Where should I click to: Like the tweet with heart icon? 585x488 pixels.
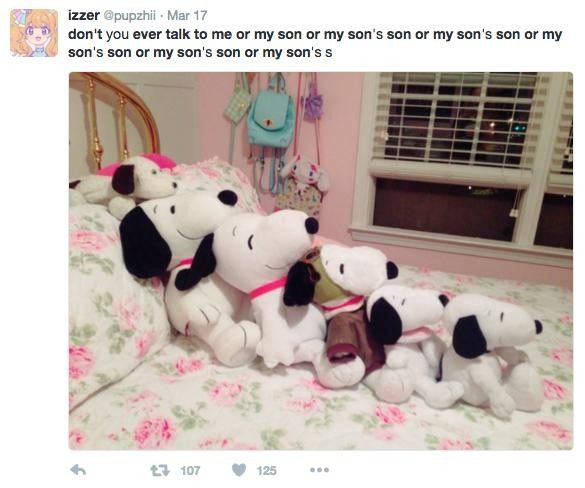[x=239, y=470]
